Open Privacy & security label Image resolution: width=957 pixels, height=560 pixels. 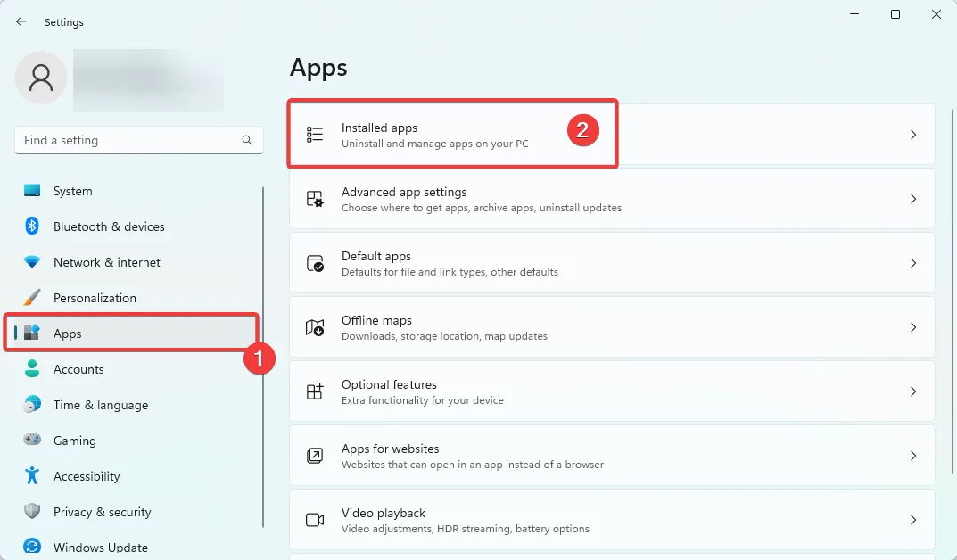tap(102, 512)
